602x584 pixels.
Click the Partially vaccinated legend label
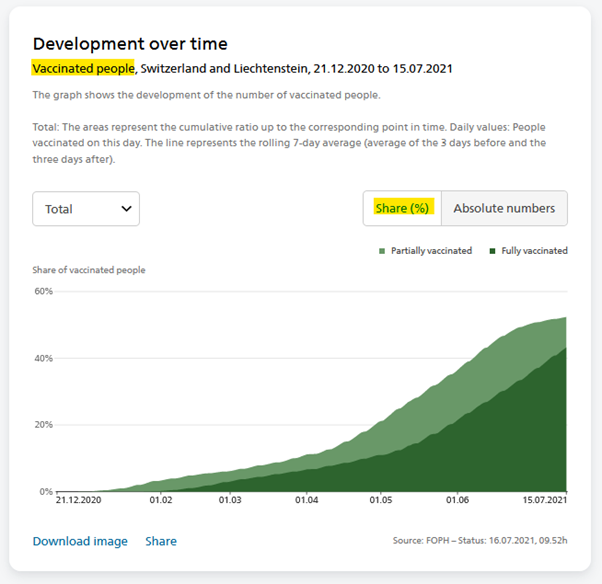pyautogui.click(x=431, y=251)
